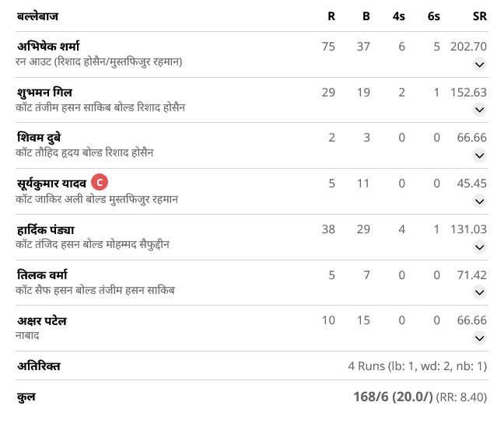504x423 pixels.
Task: Expand हार्दिक पंड्या row chevron
Action: coord(479,247)
